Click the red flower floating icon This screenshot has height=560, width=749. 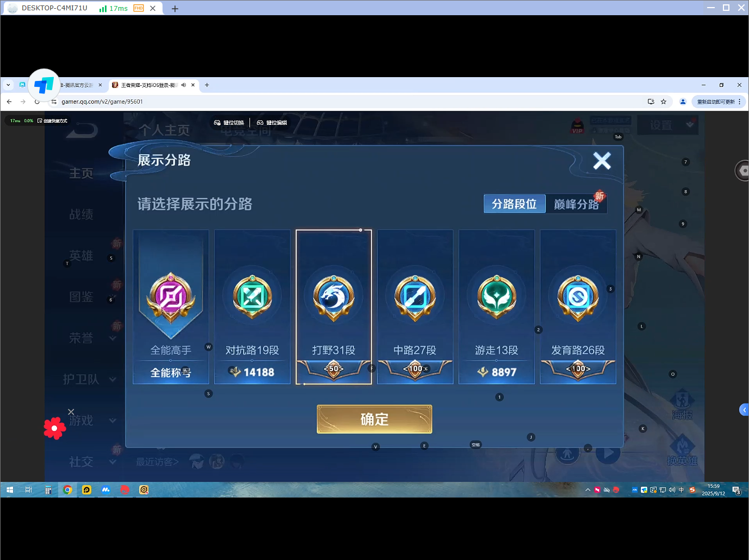click(55, 428)
